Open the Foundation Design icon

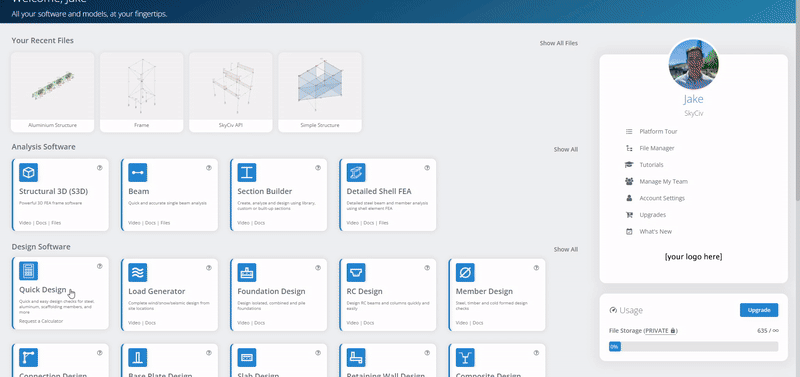pyautogui.click(x=247, y=272)
